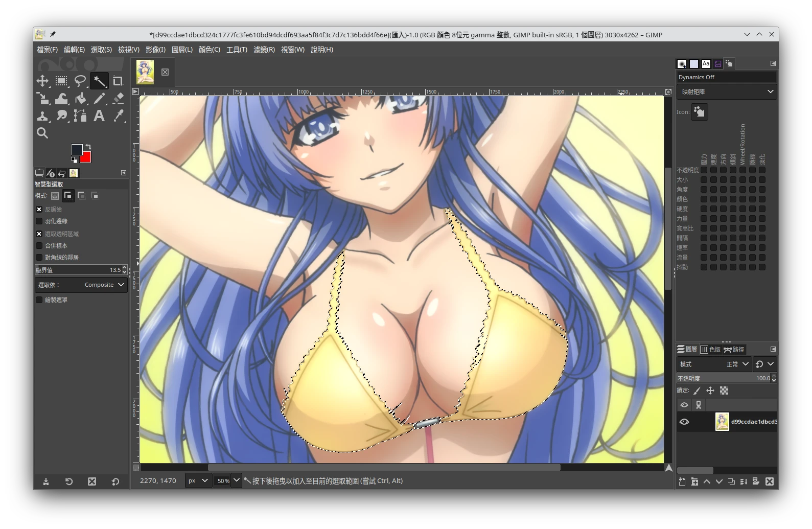Viewport: 812px width, 529px height.
Task: Switch to the Brushes tab
Action: point(682,63)
